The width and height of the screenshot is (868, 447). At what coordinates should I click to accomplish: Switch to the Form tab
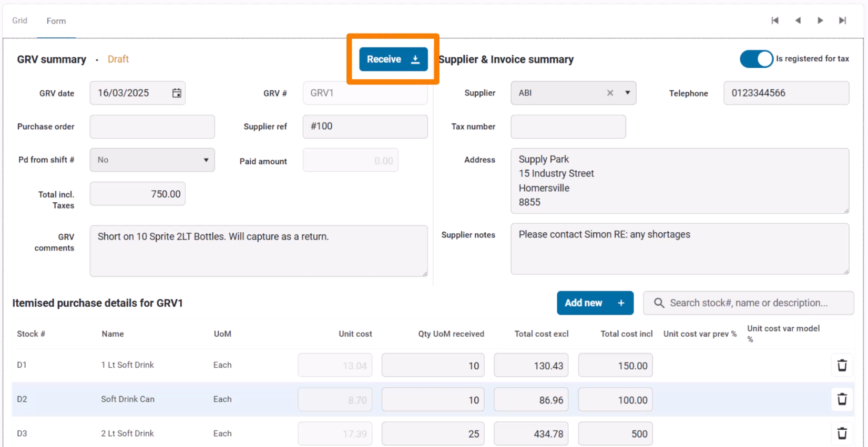(56, 21)
